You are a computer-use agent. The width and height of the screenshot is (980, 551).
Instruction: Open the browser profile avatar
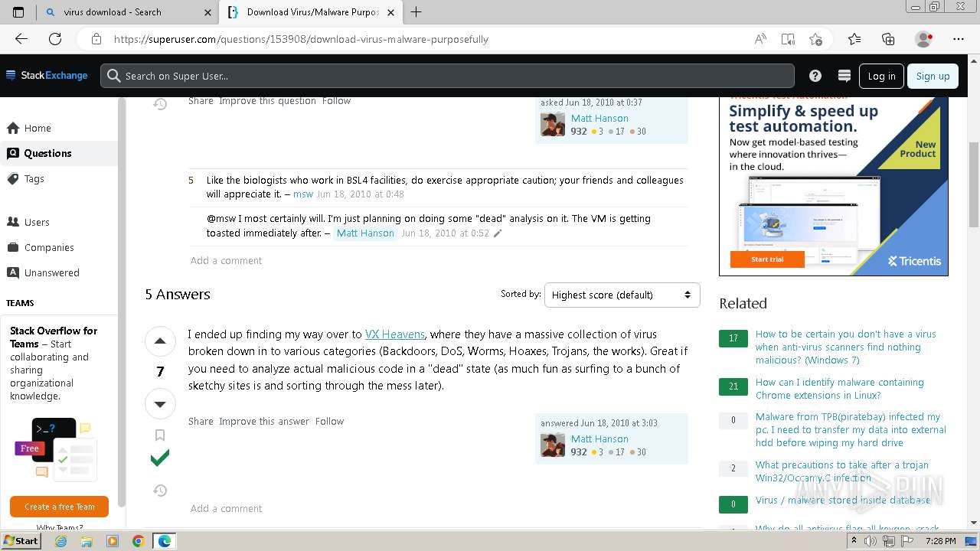[x=923, y=39]
